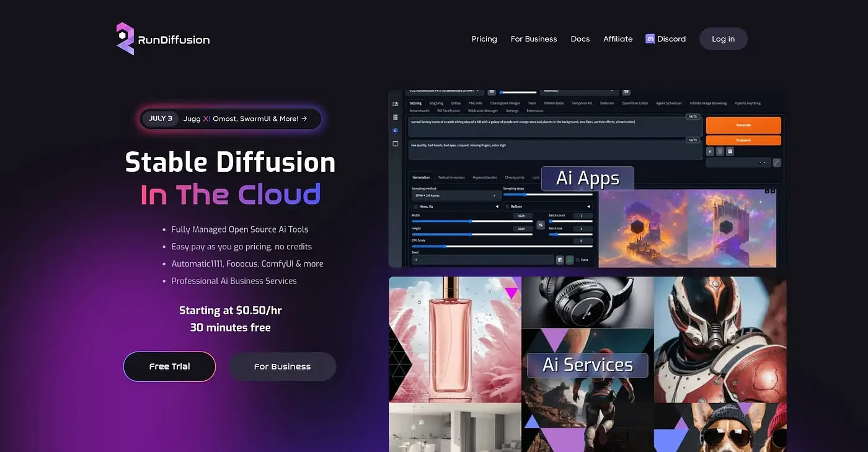The width and height of the screenshot is (868, 452).
Task: Expand the Hires. fix section arrow
Action: pos(497,206)
